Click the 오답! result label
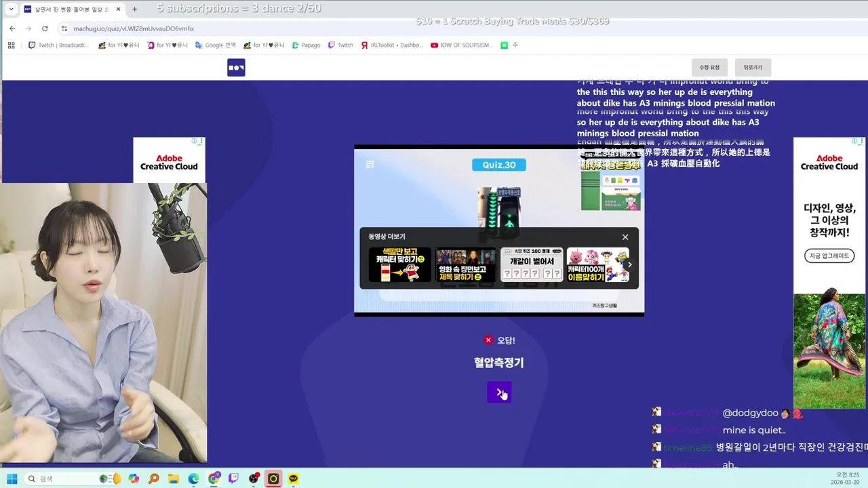 tap(499, 340)
